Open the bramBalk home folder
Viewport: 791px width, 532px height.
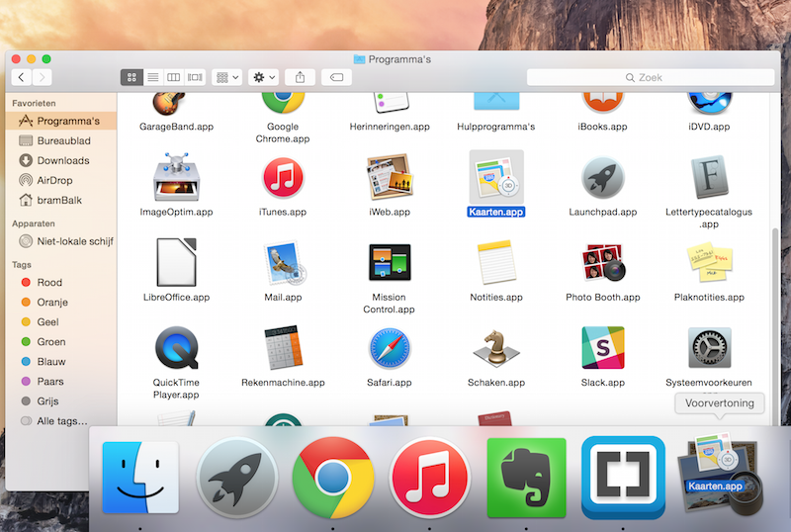[x=61, y=200]
